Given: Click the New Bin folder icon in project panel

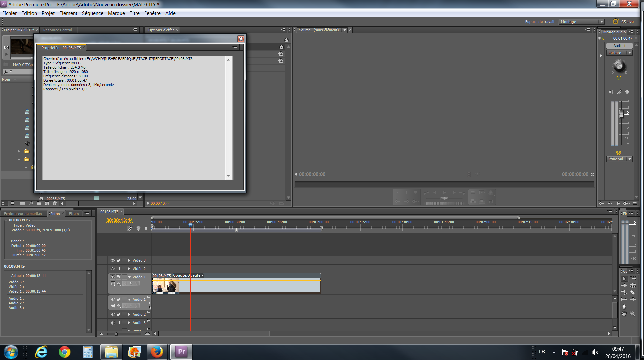Looking at the screenshot, I should (x=39, y=203).
